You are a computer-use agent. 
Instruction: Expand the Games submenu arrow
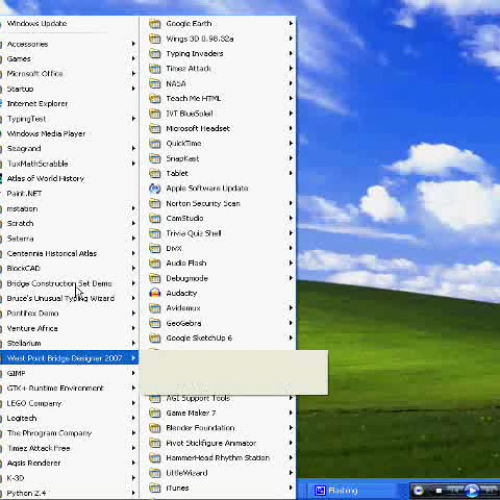[133, 59]
